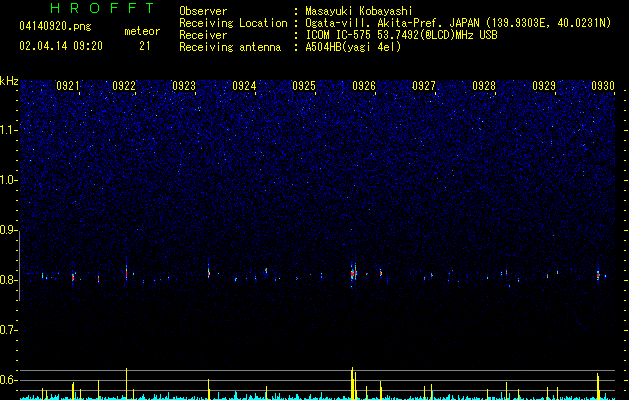Click the gray frequency range bar on left axis

pyautogui.click(x=19, y=266)
